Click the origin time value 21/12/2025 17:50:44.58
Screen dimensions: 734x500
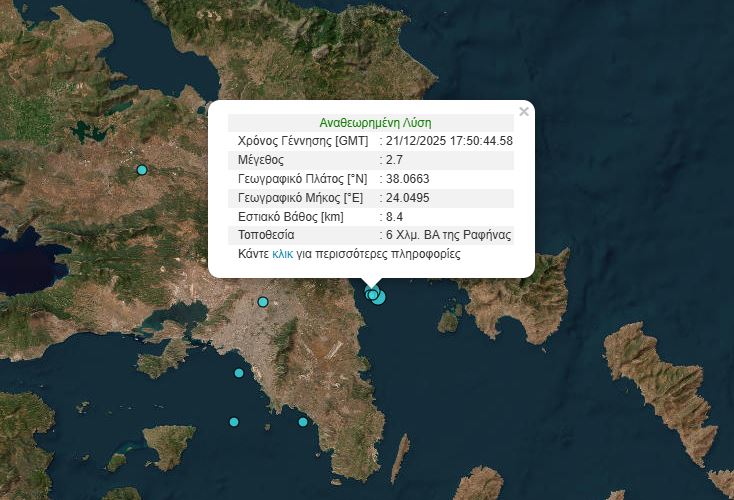tap(450, 141)
